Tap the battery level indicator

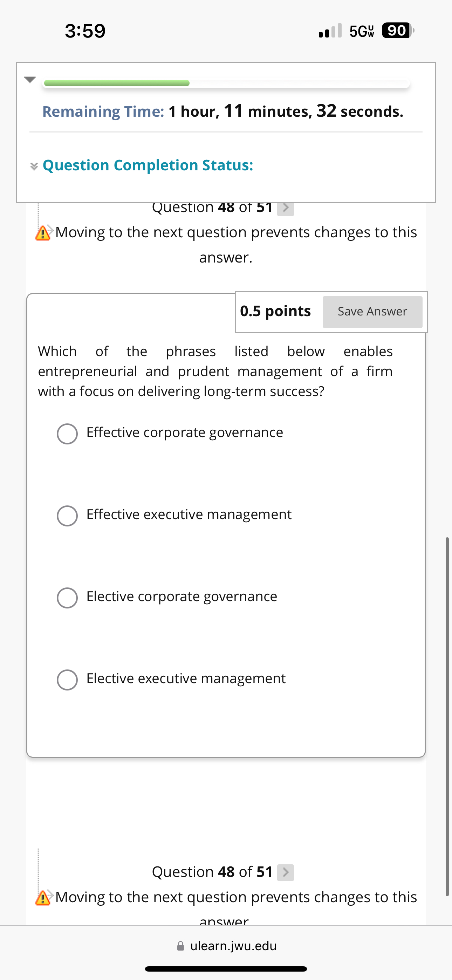pyautogui.click(x=397, y=30)
